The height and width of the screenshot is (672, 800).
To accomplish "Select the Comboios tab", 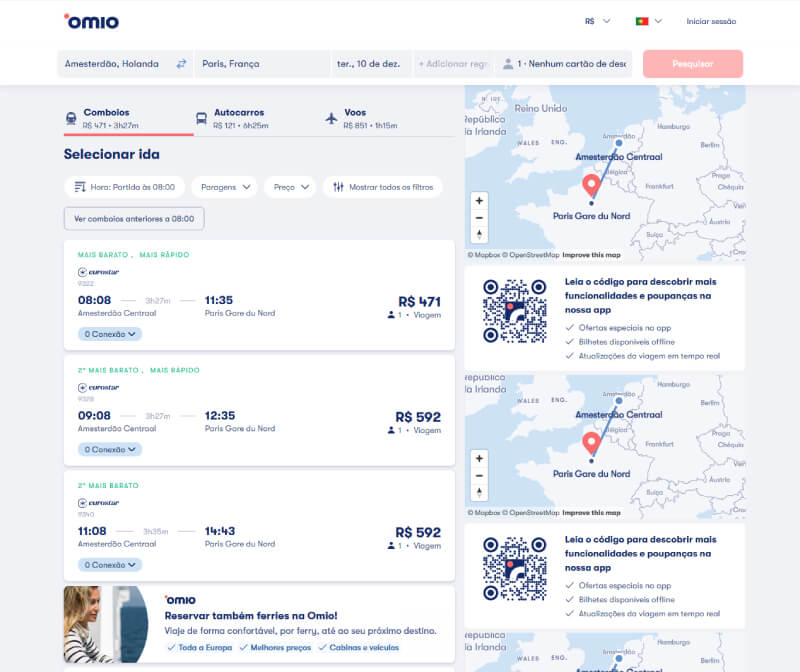I will point(128,118).
